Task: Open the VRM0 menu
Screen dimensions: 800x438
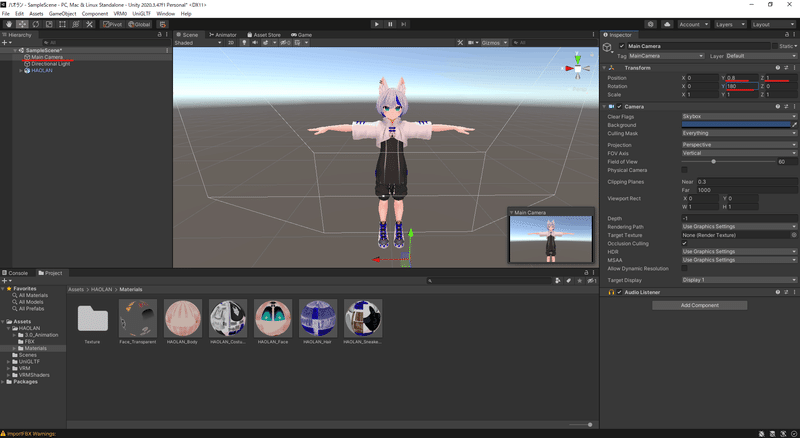Action: [x=120, y=14]
